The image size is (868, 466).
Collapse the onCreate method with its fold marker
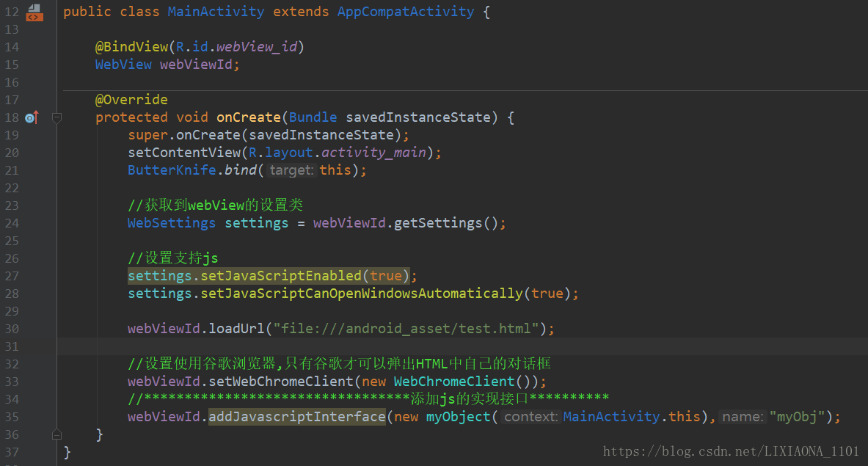click(x=56, y=117)
